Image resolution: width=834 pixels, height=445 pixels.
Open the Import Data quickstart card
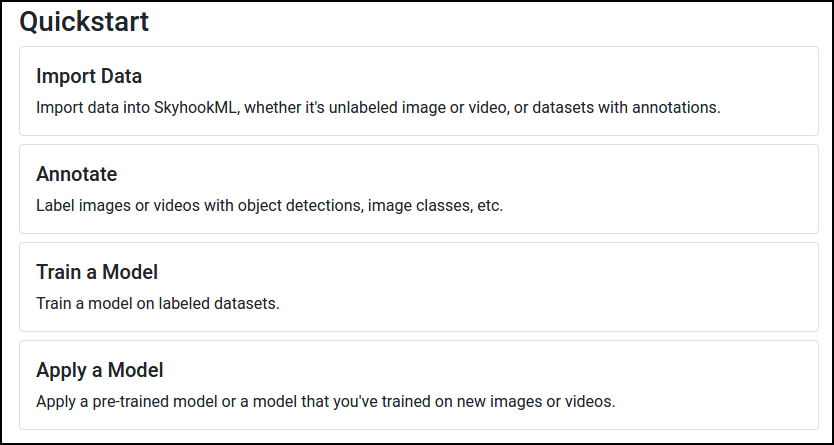[419, 91]
